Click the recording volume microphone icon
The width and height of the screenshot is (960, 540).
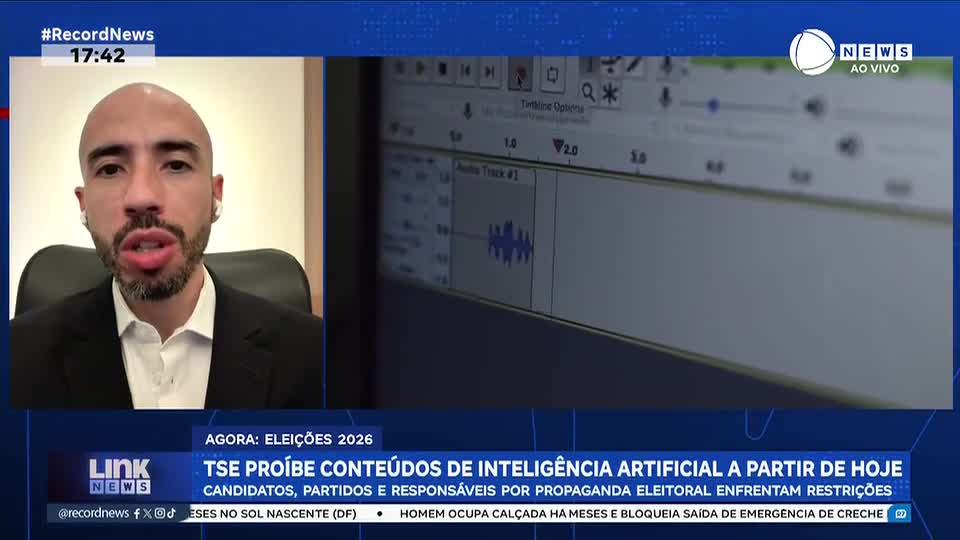[x=666, y=97]
